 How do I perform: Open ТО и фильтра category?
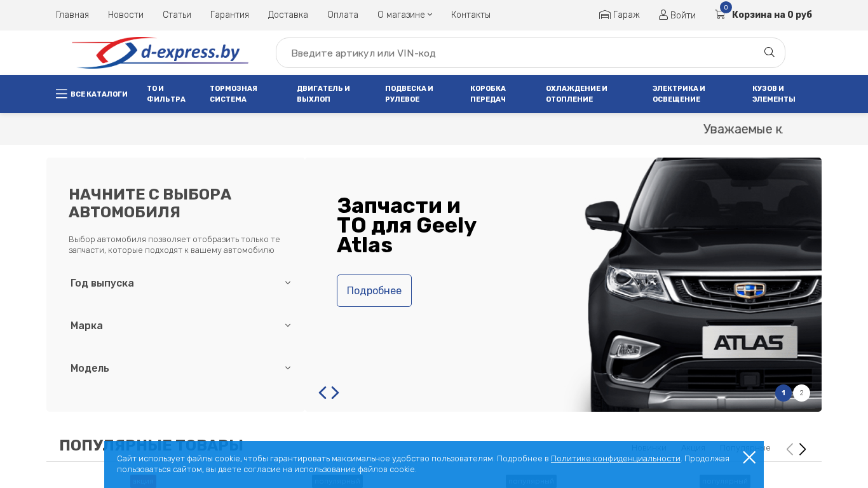click(x=166, y=94)
